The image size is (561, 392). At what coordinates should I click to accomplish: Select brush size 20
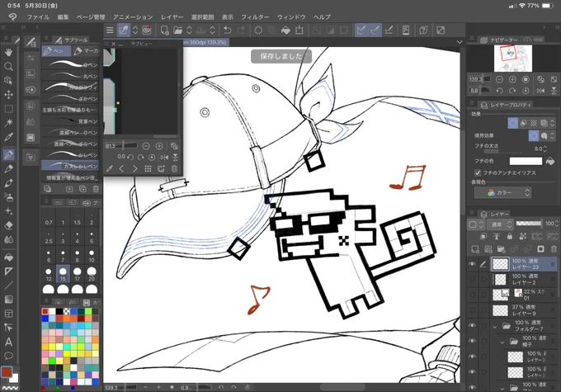pos(92,274)
